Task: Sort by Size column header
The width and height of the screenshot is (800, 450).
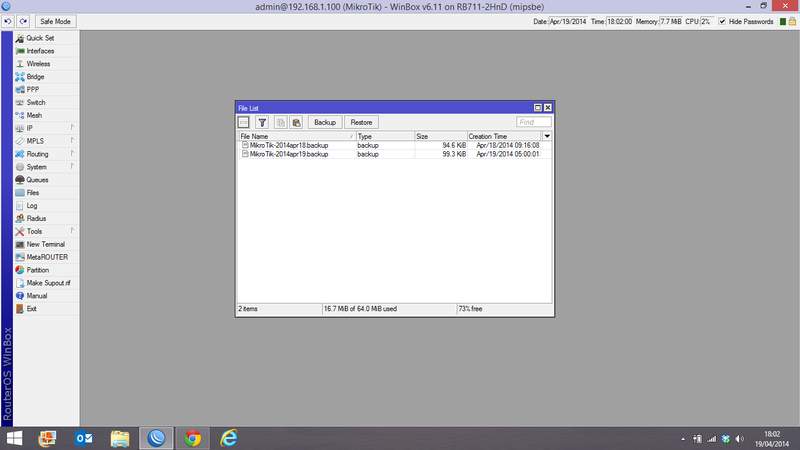Action: point(441,136)
